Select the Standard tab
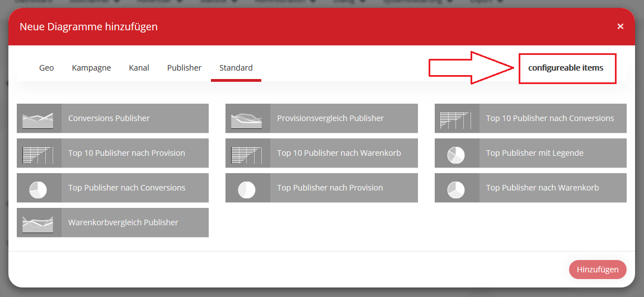Viewport: 644px width, 297px height. pyautogui.click(x=236, y=68)
